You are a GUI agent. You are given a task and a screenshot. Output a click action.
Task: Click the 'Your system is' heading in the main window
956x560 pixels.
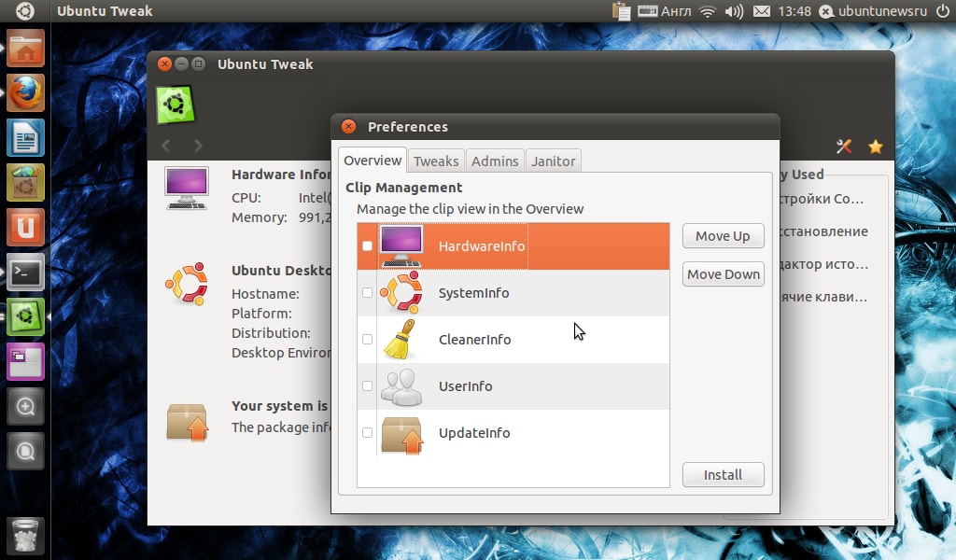click(279, 406)
